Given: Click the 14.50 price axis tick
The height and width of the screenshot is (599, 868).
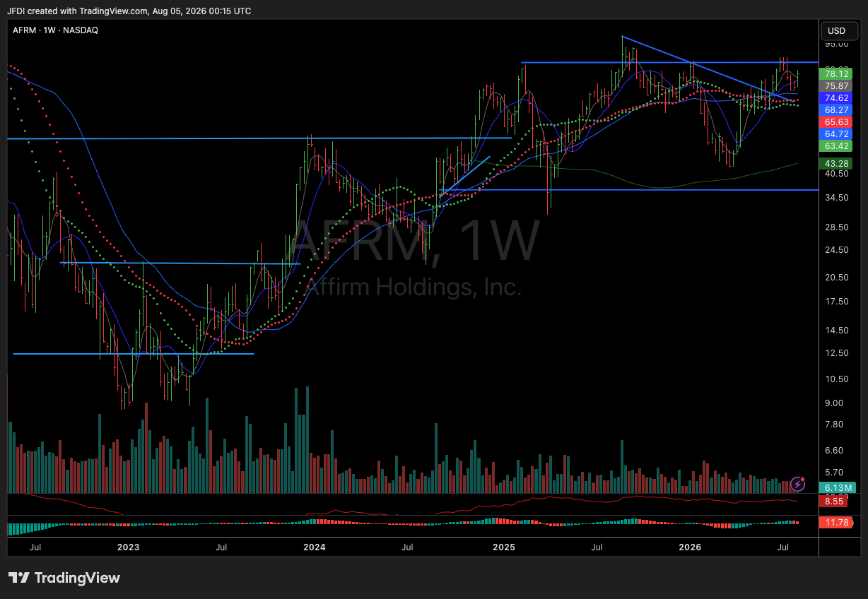Looking at the screenshot, I should 836,331.
